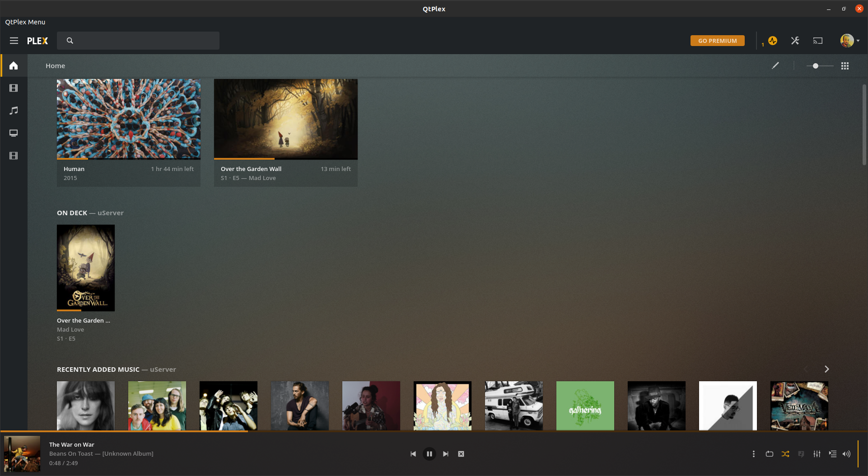The width and height of the screenshot is (868, 476).
Task: Click the pencil edit home icon
Action: 775,65
